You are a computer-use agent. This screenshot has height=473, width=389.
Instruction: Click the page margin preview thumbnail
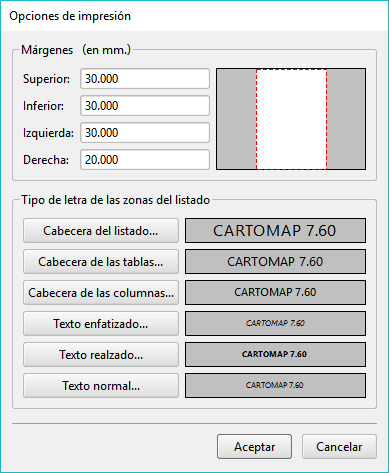291,119
